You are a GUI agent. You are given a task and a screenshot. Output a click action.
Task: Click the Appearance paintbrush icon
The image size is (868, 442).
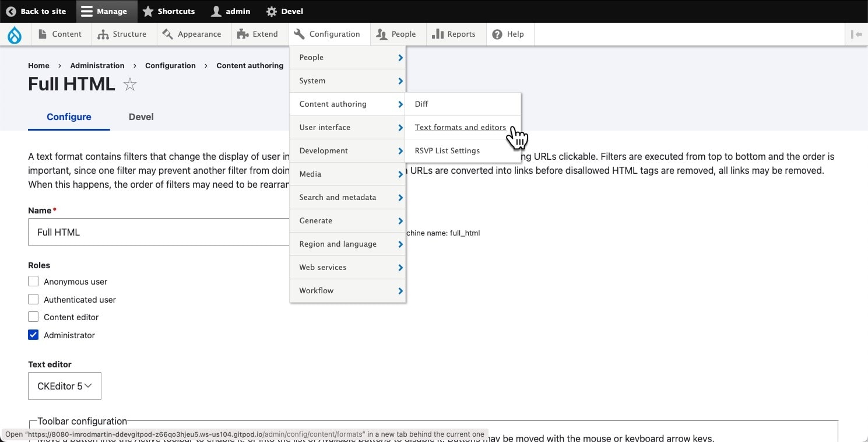coord(168,34)
